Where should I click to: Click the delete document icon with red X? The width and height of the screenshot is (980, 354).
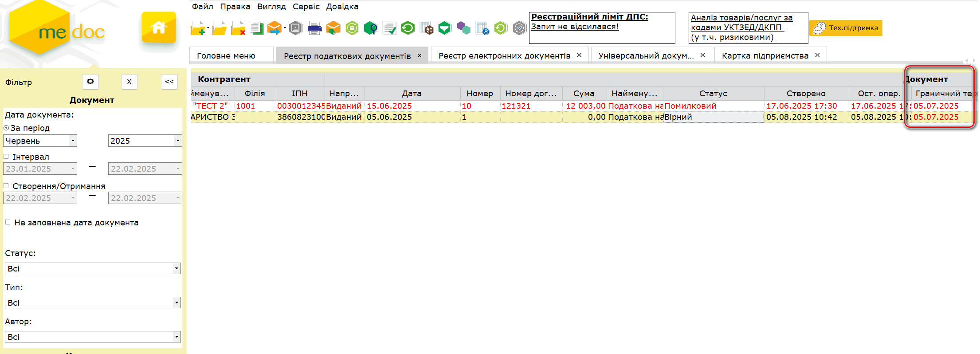[x=238, y=28]
